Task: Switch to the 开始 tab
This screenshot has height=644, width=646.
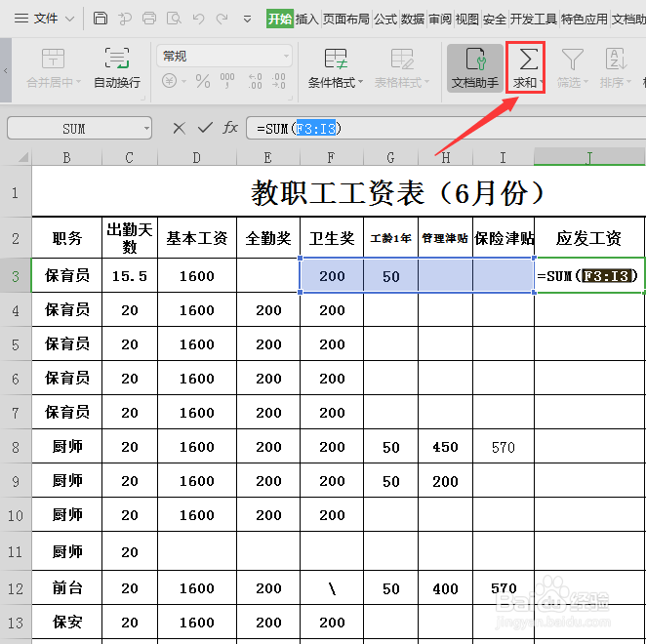Action: click(x=280, y=19)
